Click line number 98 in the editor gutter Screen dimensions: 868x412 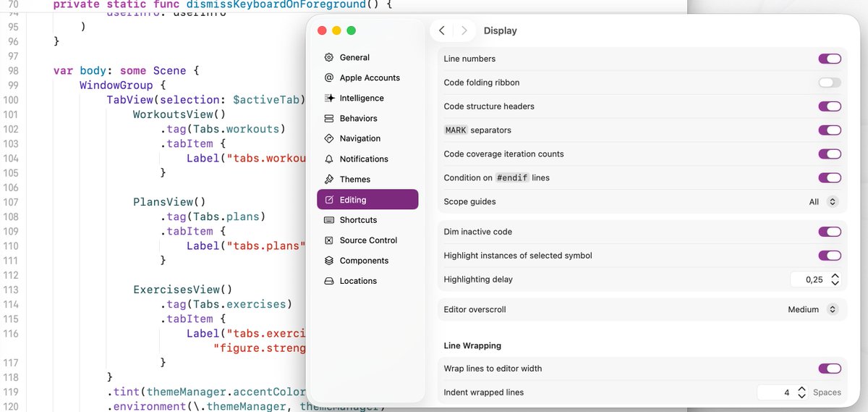tap(12, 71)
